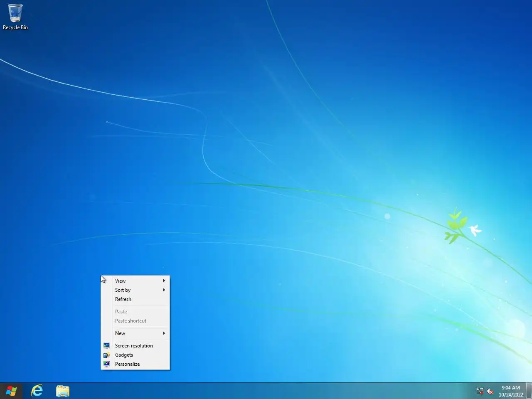The height and width of the screenshot is (399, 532).
Task: Open Personalize from the context menu
Action: pos(135,364)
